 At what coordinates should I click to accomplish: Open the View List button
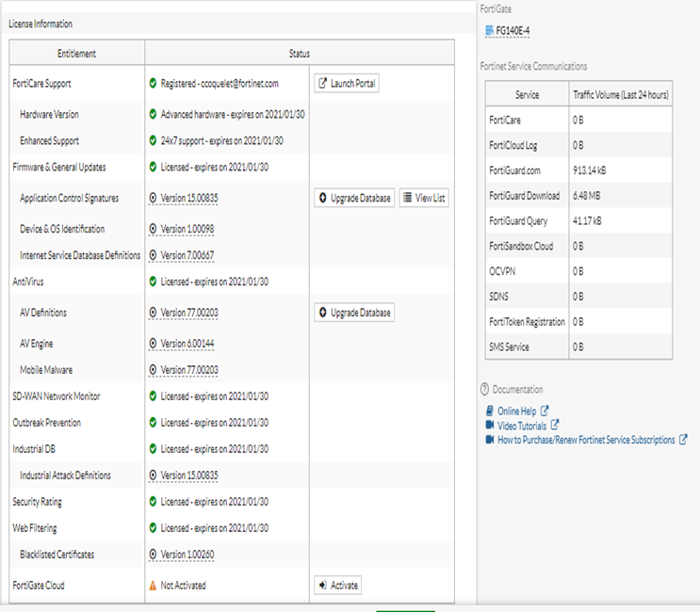423,199
